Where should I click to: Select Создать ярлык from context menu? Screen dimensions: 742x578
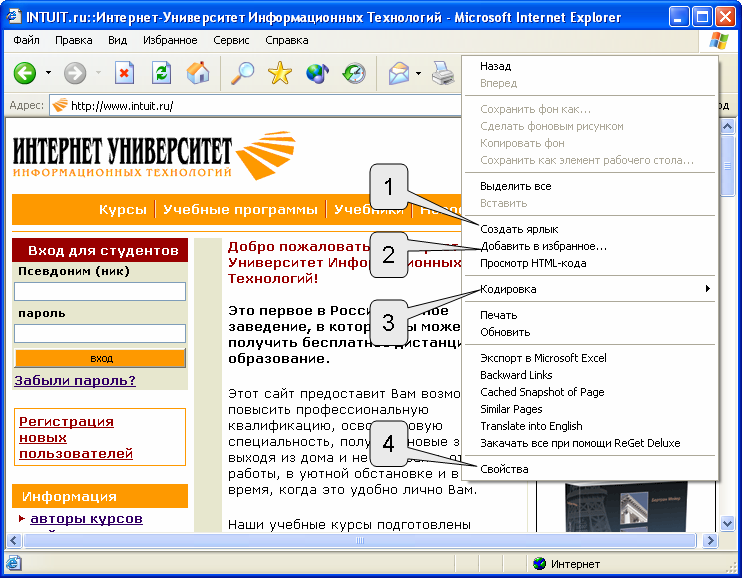pyautogui.click(x=590, y=229)
